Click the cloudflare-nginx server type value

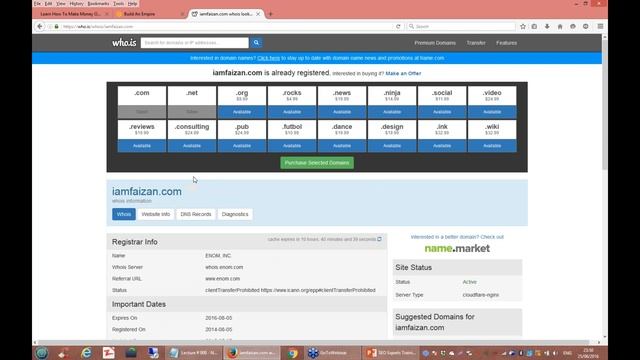tap(480, 295)
